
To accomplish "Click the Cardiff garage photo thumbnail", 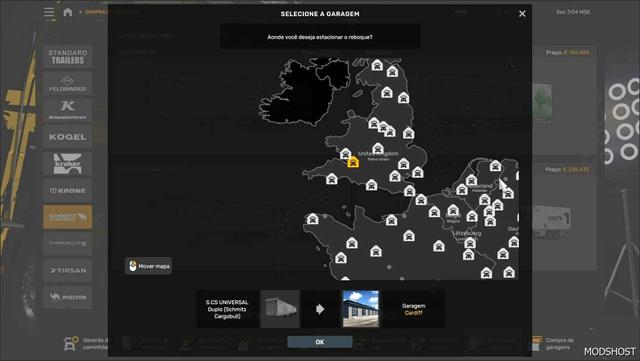I will 361,309.
